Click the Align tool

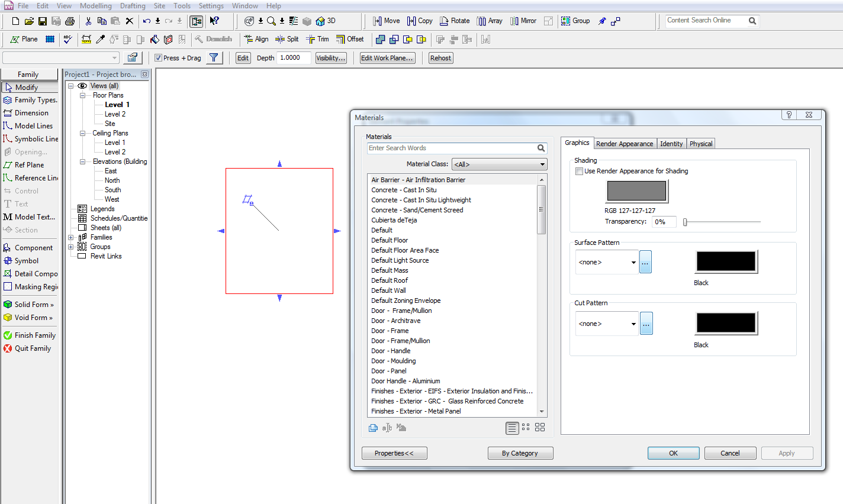[256, 39]
